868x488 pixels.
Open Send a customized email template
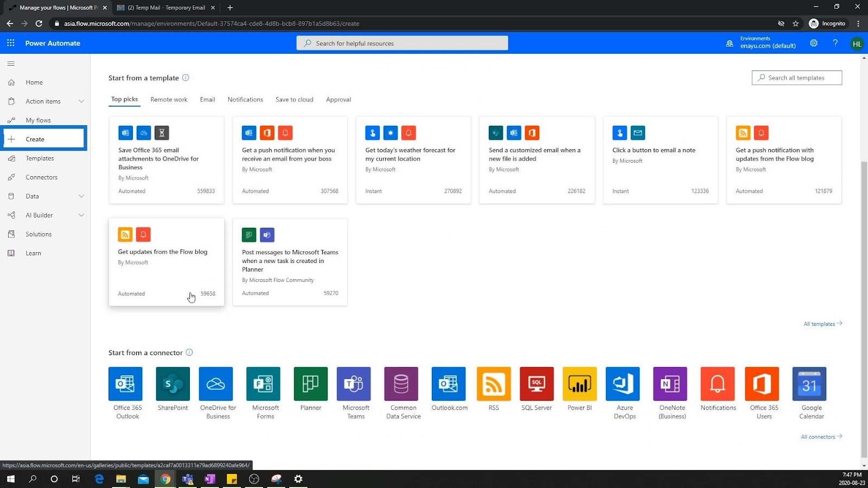tap(537, 160)
